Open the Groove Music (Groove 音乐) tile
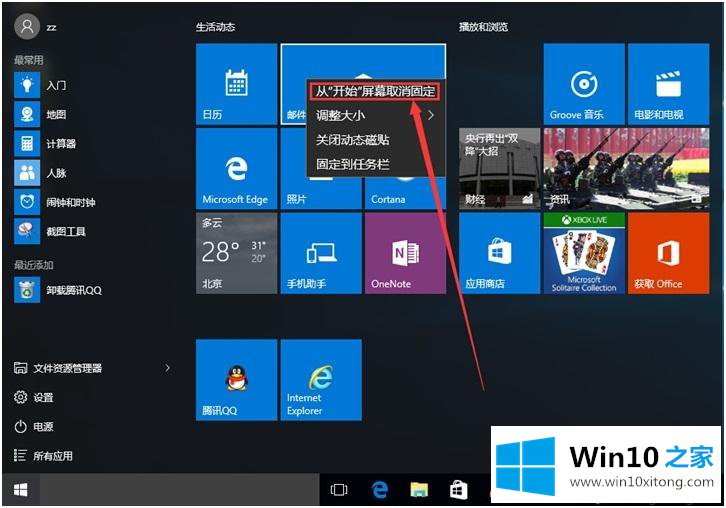This screenshot has width=726, height=508. tap(584, 84)
